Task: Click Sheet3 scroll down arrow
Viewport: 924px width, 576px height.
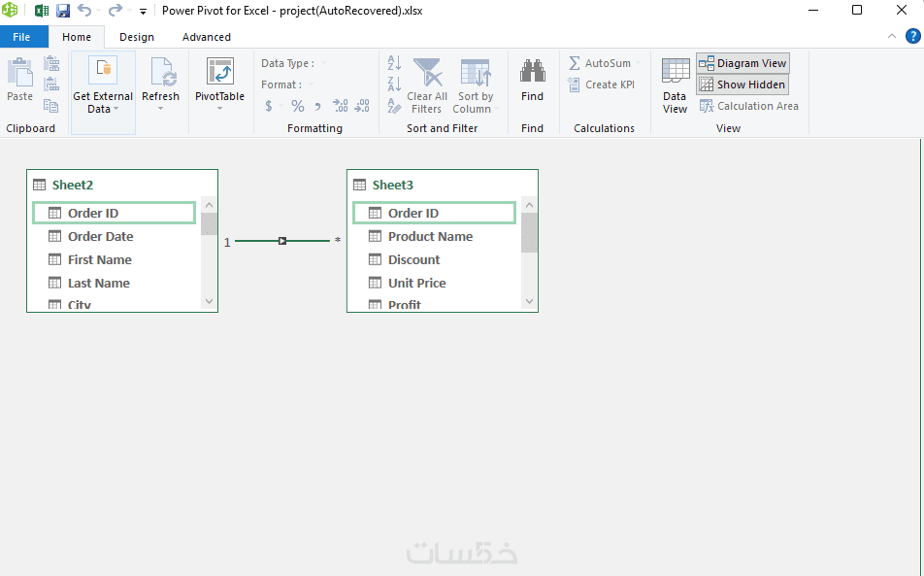Action: pyautogui.click(x=529, y=301)
